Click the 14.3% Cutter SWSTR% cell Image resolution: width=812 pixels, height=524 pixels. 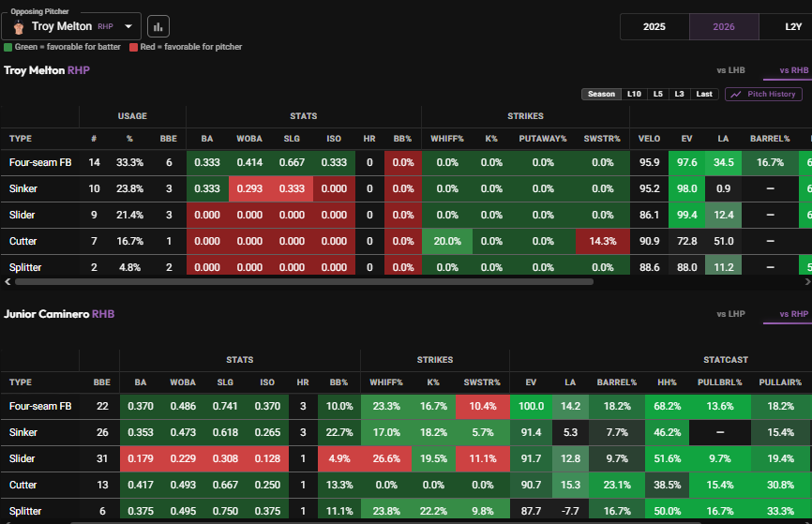(x=603, y=241)
